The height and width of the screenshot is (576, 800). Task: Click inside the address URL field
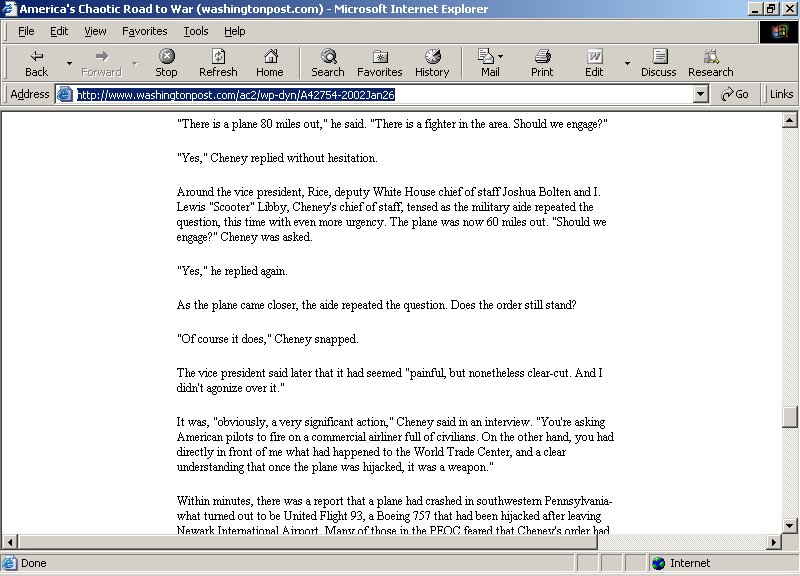pos(380,94)
